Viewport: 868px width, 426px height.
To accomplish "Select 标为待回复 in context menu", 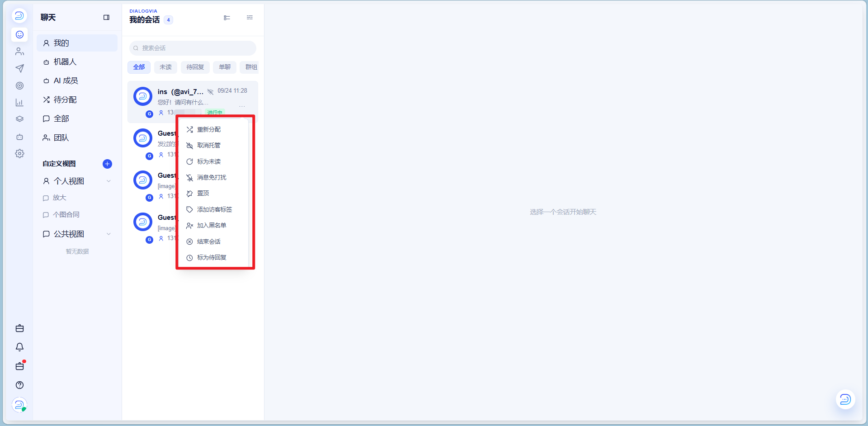I will (213, 257).
